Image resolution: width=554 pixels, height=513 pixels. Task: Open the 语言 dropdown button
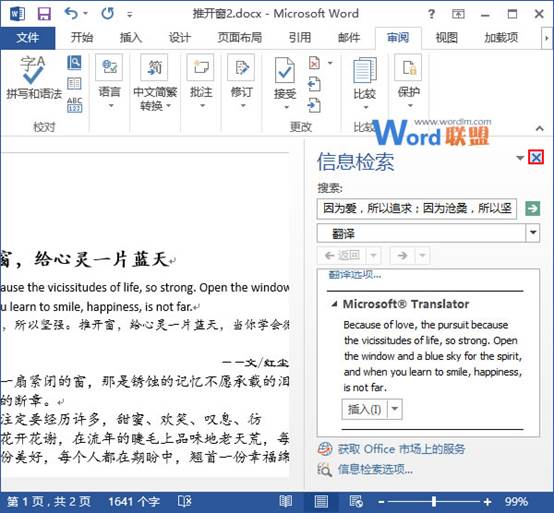point(110,82)
